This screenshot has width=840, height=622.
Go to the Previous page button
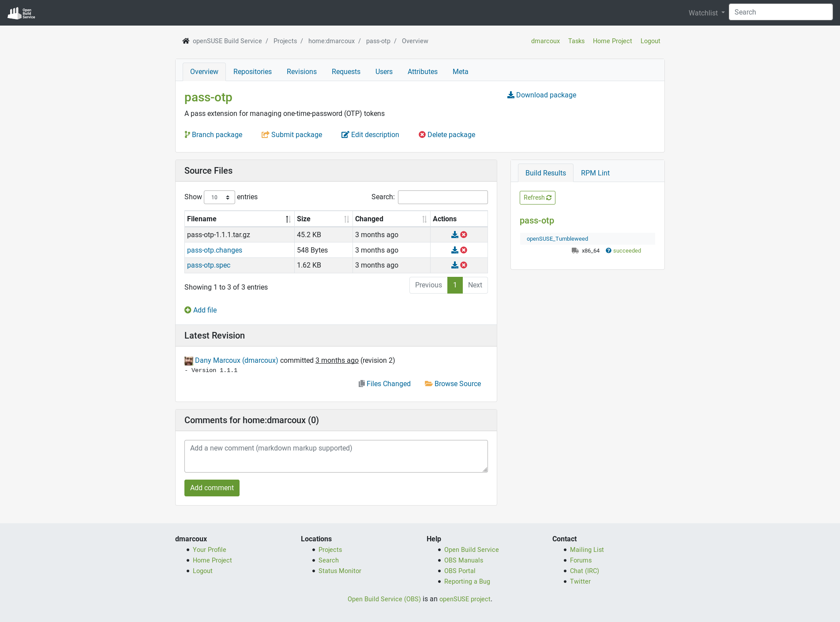point(428,285)
